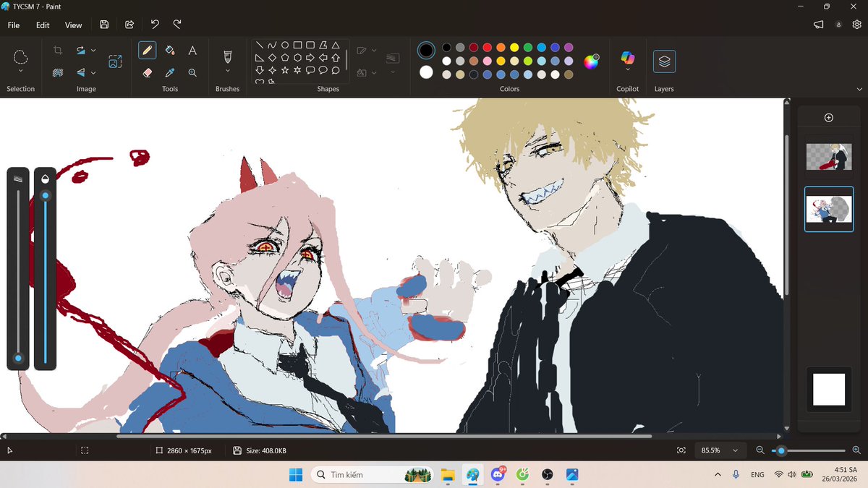Select the Magnifier tool
Viewport: 868px width, 488px height.
tap(192, 72)
